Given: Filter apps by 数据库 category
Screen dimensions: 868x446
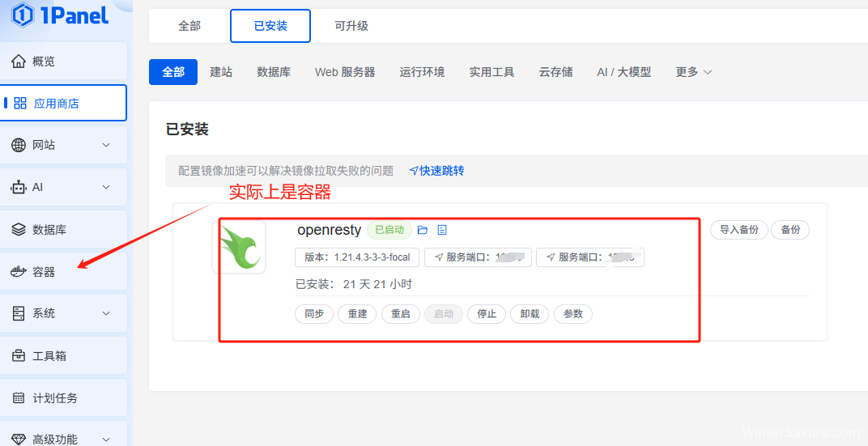Looking at the screenshot, I should click(x=274, y=72).
